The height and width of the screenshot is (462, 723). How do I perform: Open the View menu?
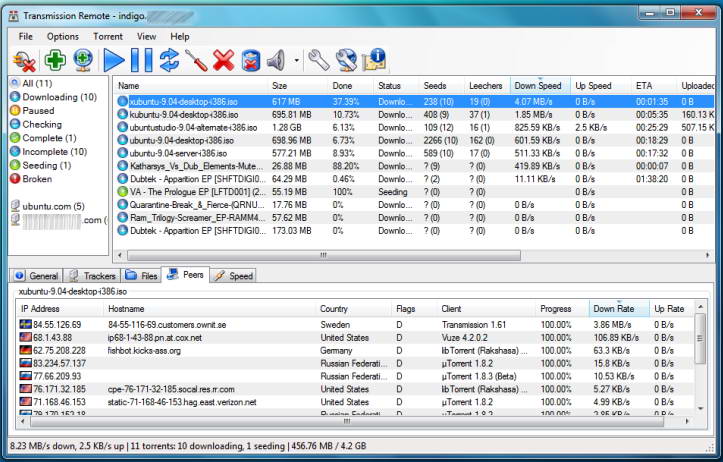click(x=146, y=36)
